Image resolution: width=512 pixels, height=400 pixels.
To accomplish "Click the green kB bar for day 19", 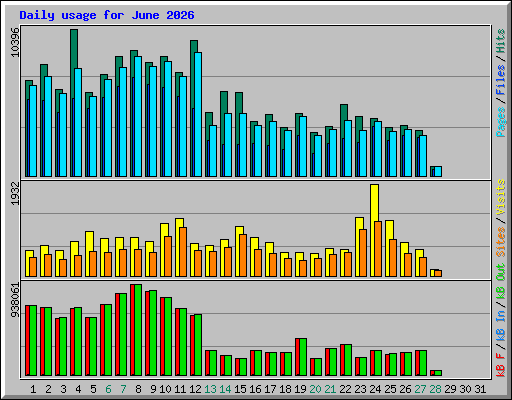I will 303,357.
